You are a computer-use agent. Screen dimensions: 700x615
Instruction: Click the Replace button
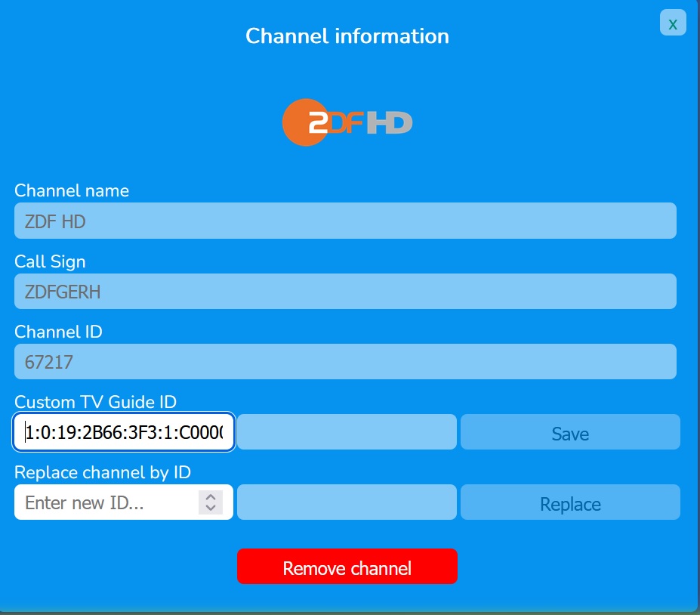(x=570, y=502)
